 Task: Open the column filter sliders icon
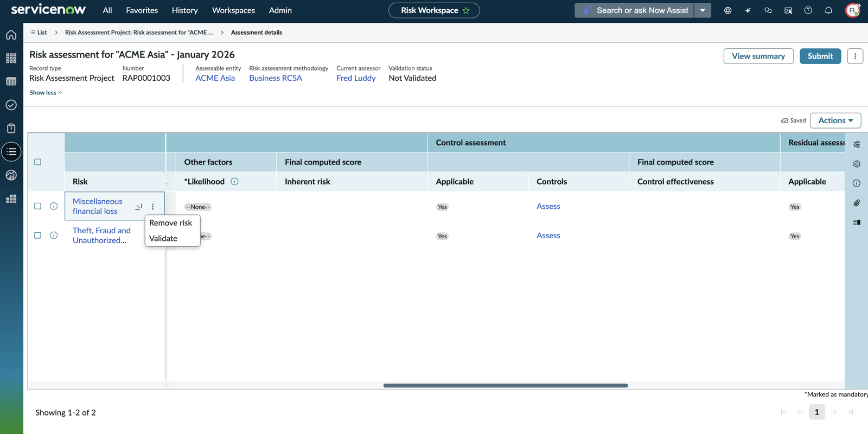[857, 144]
